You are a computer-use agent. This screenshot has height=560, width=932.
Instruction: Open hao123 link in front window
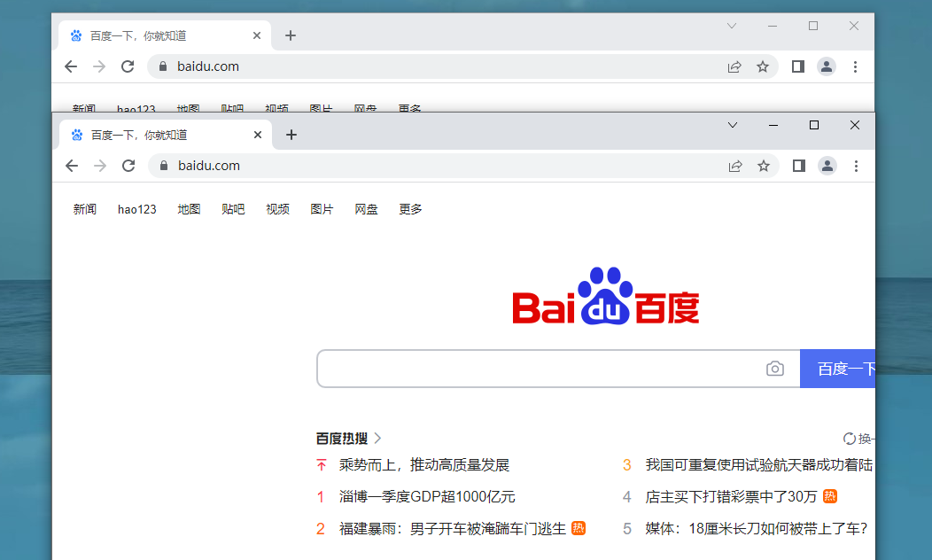pyautogui.click(x=136, y=209)
